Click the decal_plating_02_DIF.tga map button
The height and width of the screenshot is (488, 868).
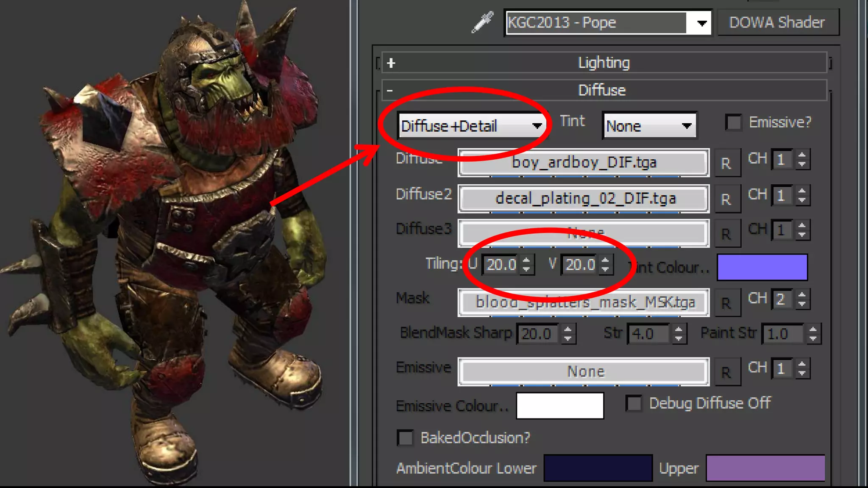click(584, 198)
